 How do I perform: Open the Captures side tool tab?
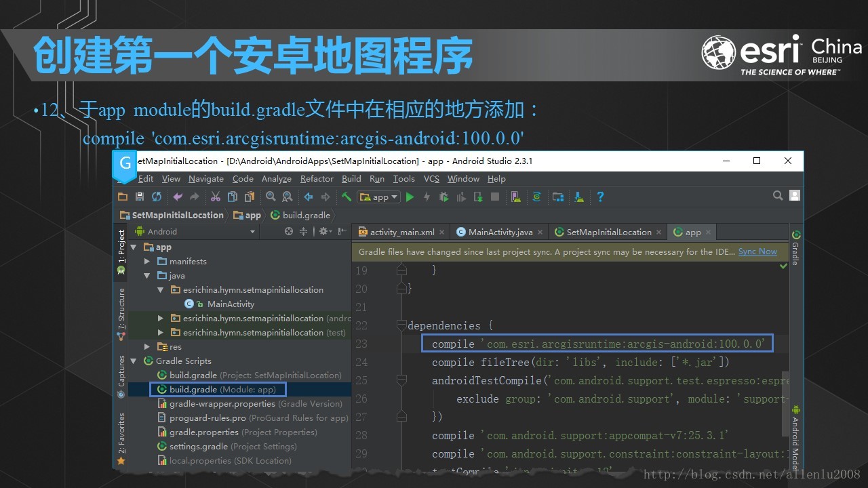pos(121,376)
